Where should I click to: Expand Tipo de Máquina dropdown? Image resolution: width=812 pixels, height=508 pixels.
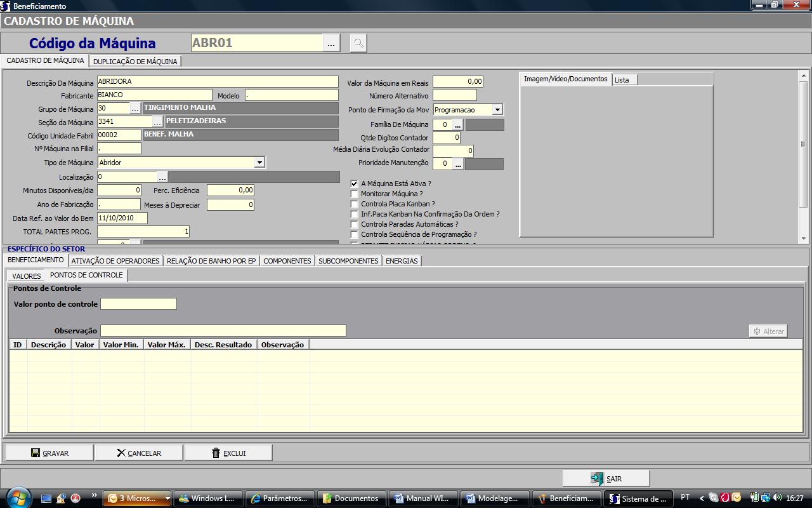pyautogui.click(x=259, y=163)
